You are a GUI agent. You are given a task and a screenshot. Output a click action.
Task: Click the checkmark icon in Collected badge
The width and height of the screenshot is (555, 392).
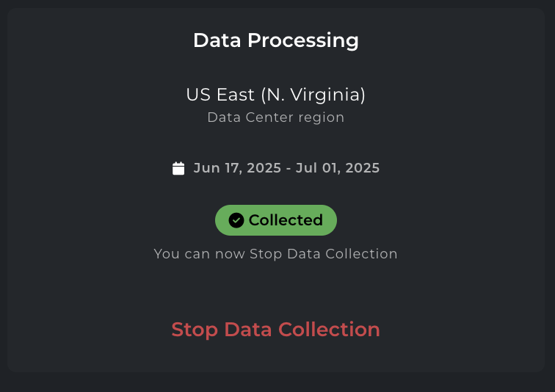pyautogui.click(x=236, y=220)
